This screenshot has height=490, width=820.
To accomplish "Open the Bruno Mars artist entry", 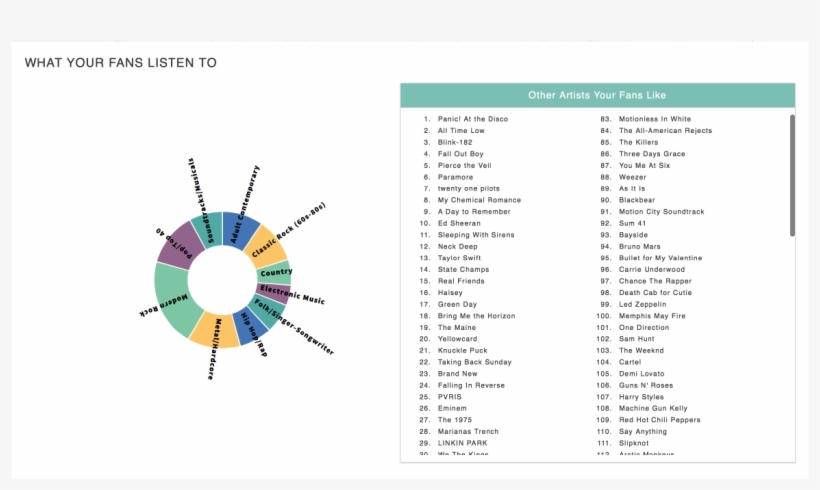I will pos(640,246).
